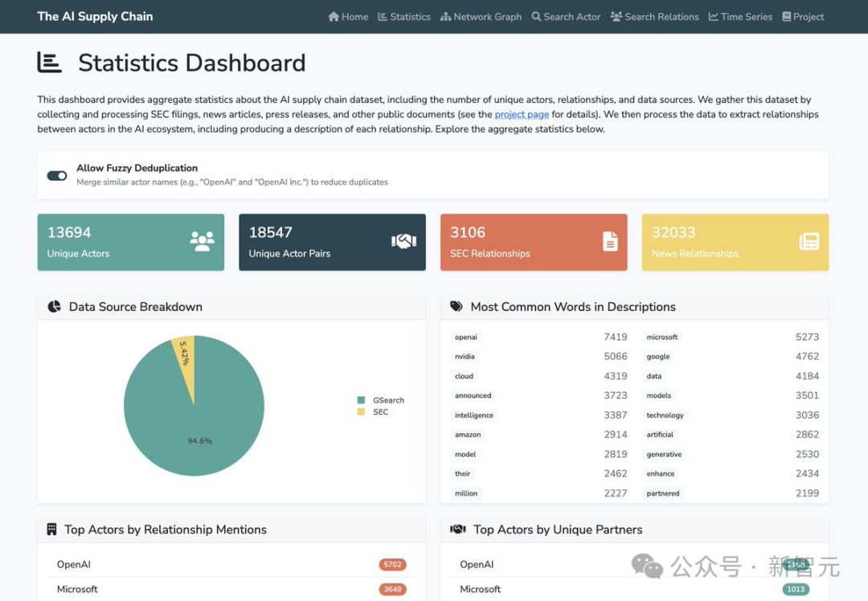The image size is (868, 601).
Task: Click the tags icon beside Most Common Words
Action: pyautogui.click(x=457, y=307)
